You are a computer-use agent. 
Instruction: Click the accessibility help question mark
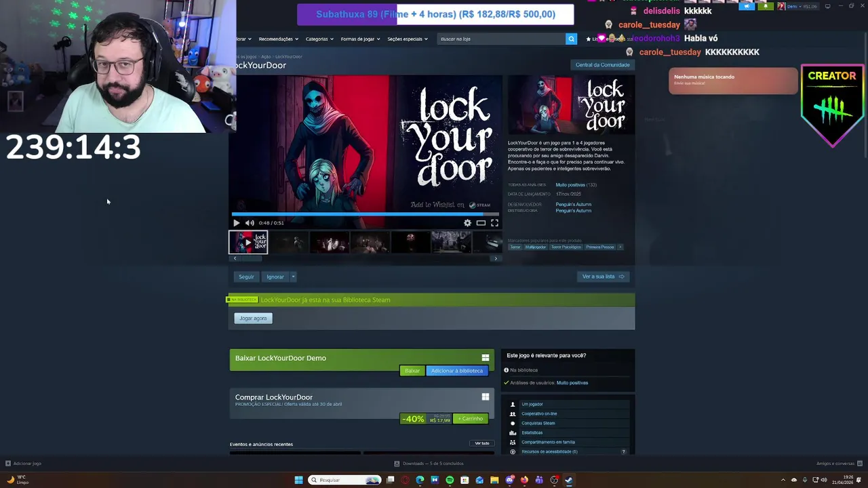pos(623,451)
